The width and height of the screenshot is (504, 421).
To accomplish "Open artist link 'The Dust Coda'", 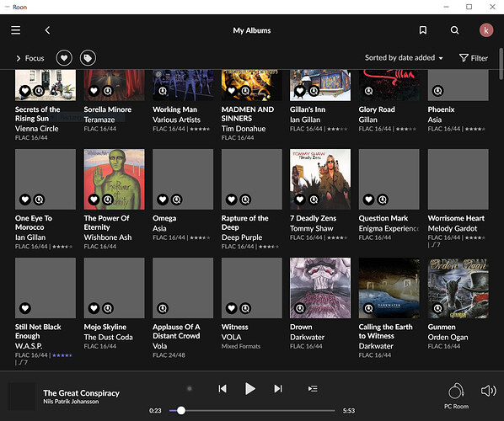I will (x=108, y=337).
